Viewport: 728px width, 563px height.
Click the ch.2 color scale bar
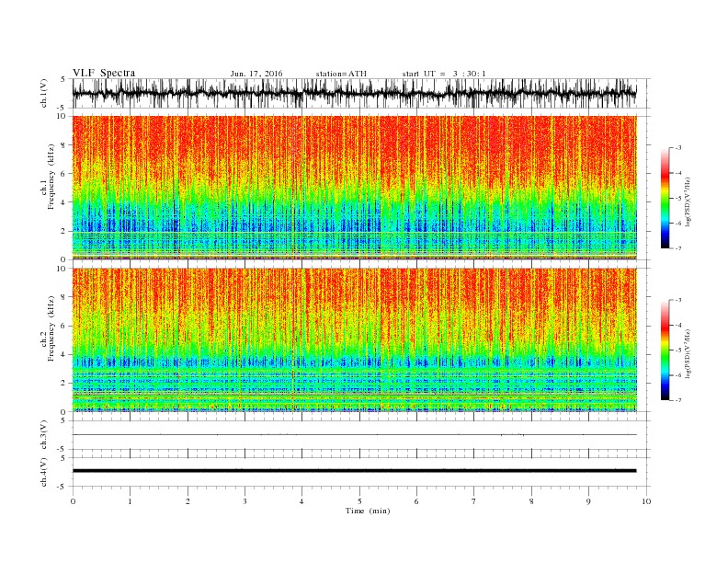(665, 350)
